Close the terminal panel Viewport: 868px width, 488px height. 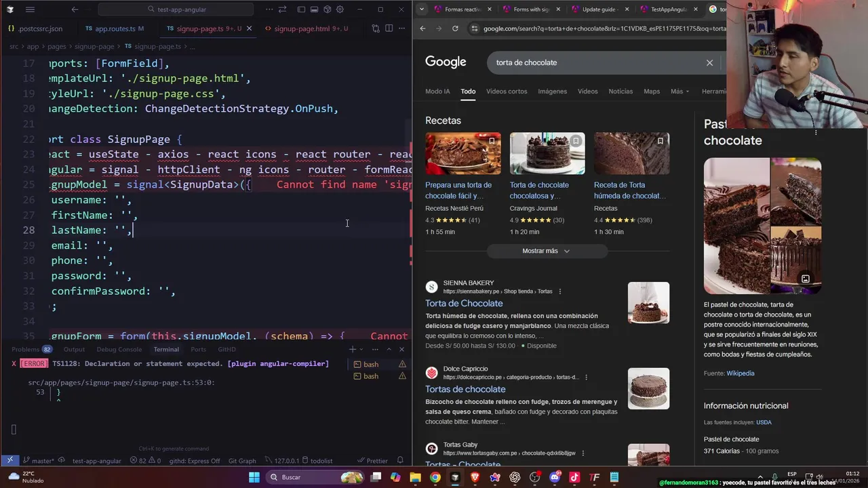(x=401, y=349)
